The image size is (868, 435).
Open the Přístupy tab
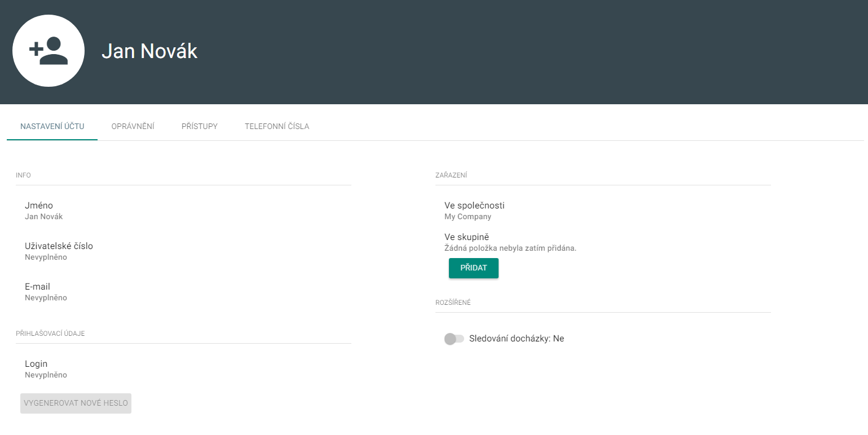coord(200,126)
